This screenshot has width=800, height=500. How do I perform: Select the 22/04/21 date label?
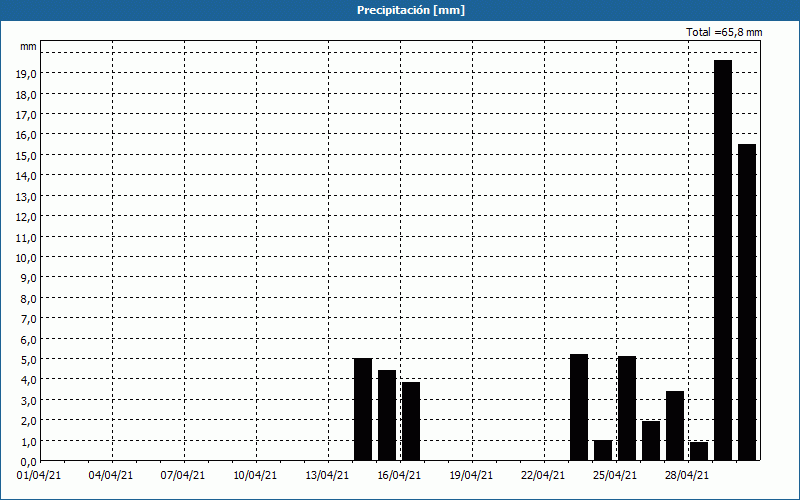coord(543,476)
